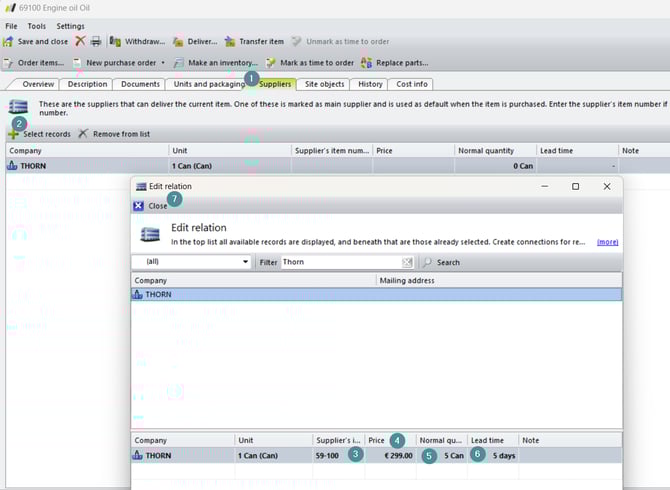Click the Order items icon
Viewport: 670px width, 490px height.
coord(8,63)
